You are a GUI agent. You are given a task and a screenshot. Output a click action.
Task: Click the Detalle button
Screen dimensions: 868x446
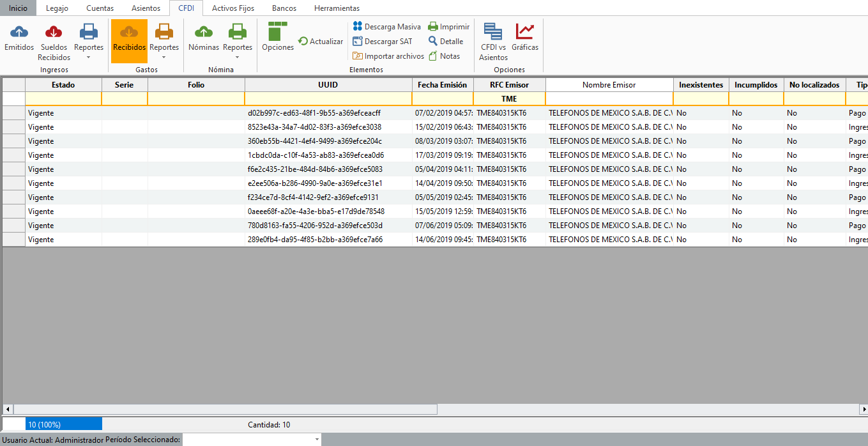point(446,42)
